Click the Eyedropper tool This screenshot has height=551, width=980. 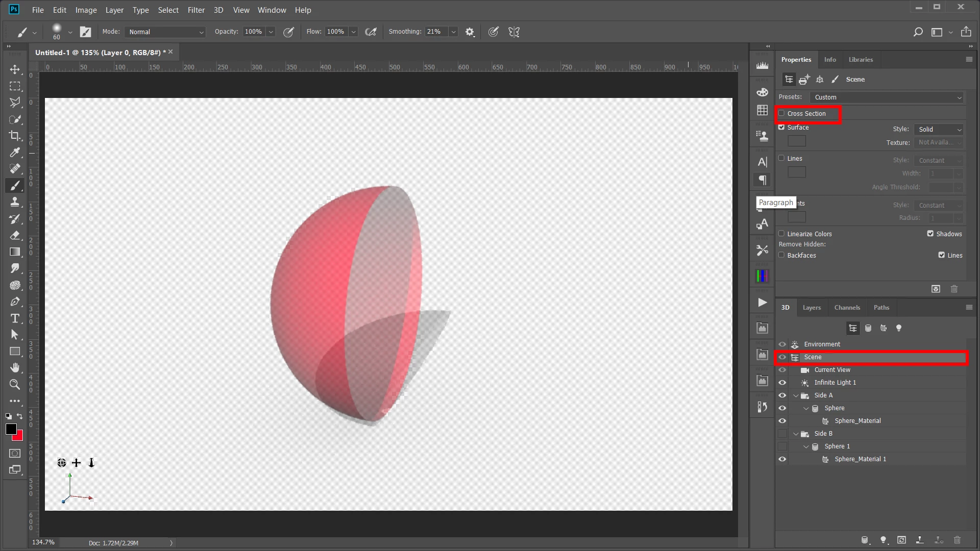pyautogui.click(x=15, y=153)
